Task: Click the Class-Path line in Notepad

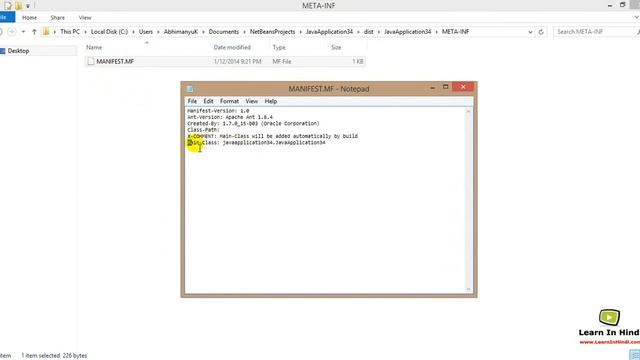Action: (203, 130)
